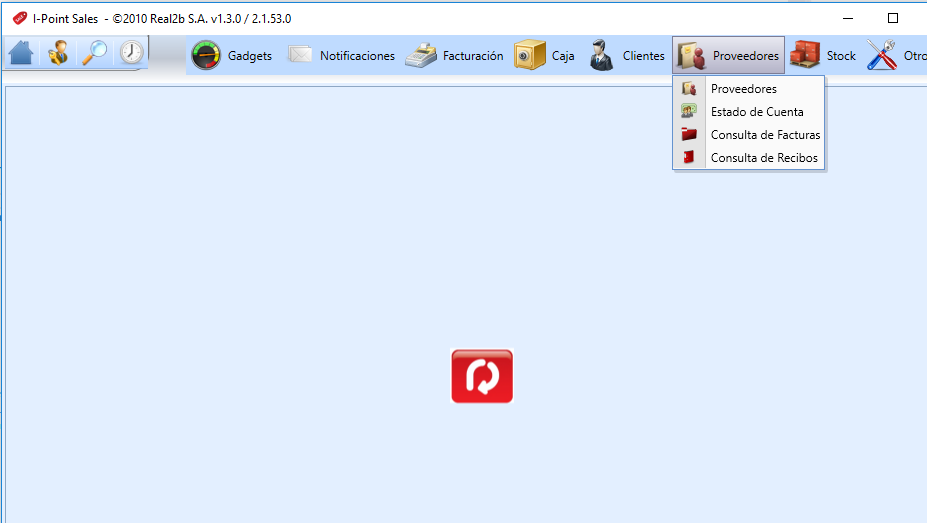Viewport: 927px width, 523px height.
Task: Expand the Clientes menu
Action: pos(627,56)
